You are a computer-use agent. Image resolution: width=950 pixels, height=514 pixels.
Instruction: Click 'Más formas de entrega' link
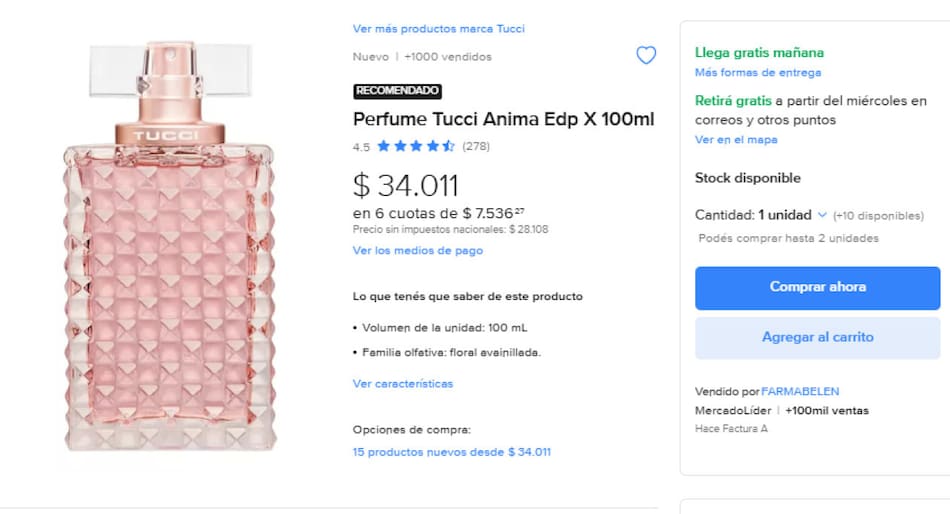pos(757,73)
